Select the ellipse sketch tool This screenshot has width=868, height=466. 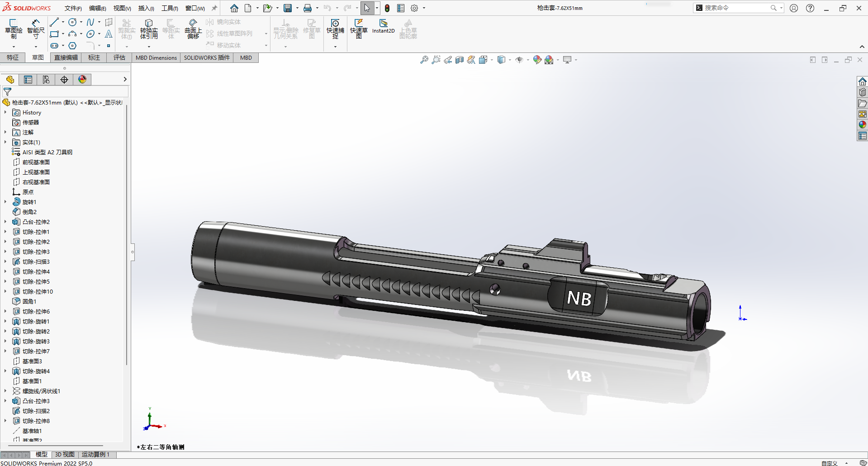90,34
